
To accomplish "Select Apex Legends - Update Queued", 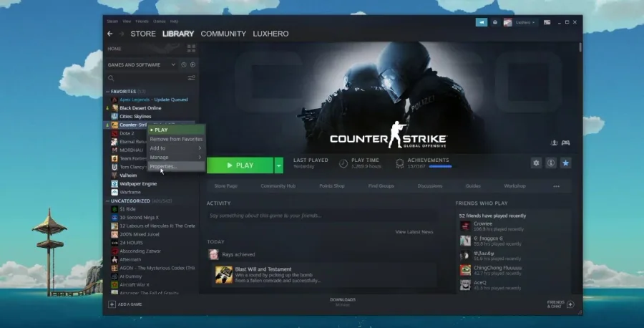I will tap(154, 100).
